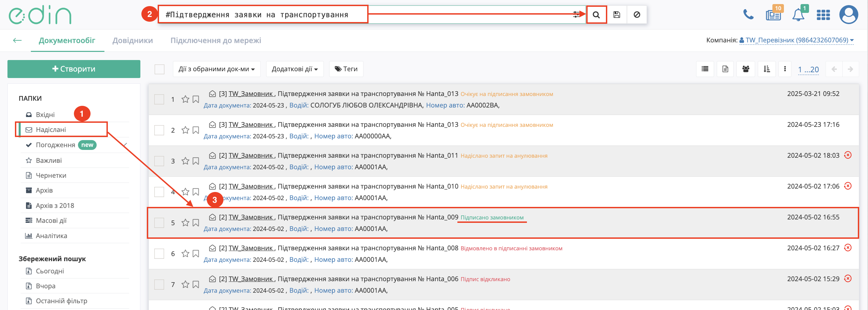The height and width of the screenshot is (310, 868).
Task: Open the notifications bell
Action: coord(798,15)
